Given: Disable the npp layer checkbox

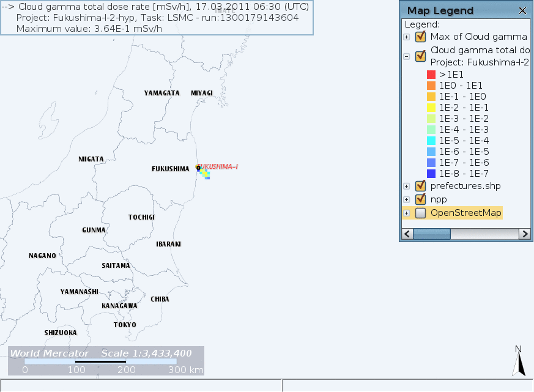Looking at the screenshot, I should point(420,199).
